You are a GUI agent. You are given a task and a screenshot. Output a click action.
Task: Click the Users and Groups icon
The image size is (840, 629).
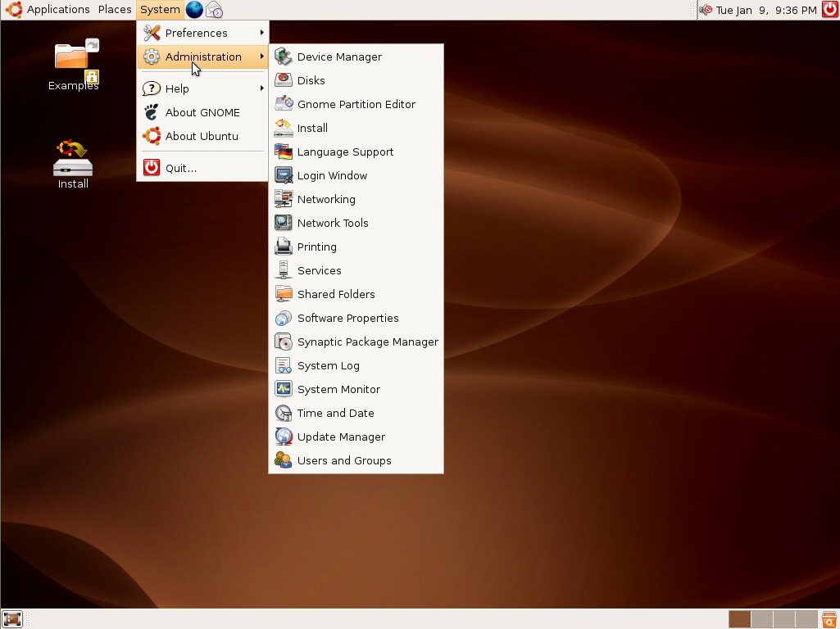pyautogui.click(x=284, y=460)
